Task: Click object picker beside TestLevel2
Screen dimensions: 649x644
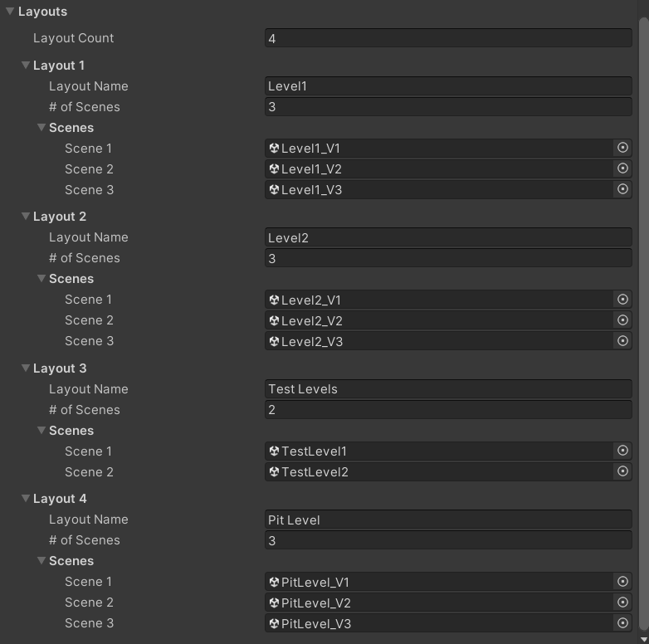Action: [622, 471]
